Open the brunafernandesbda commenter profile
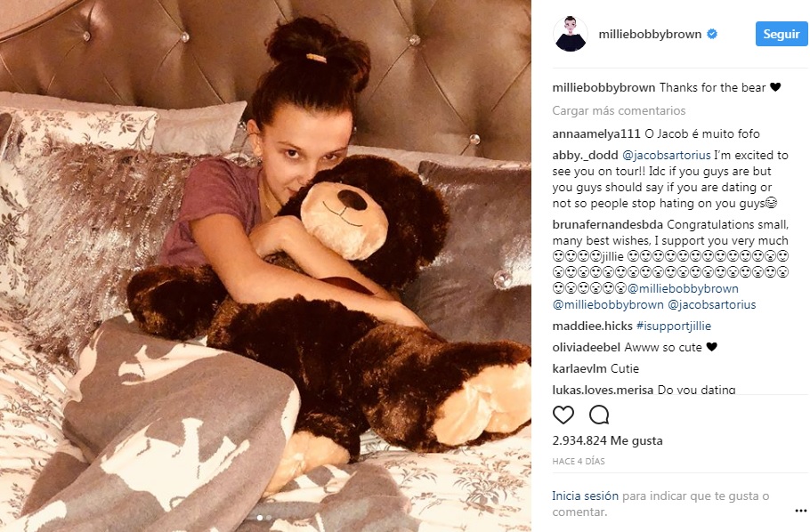The image size is (810, 532). tap(607, 225)
